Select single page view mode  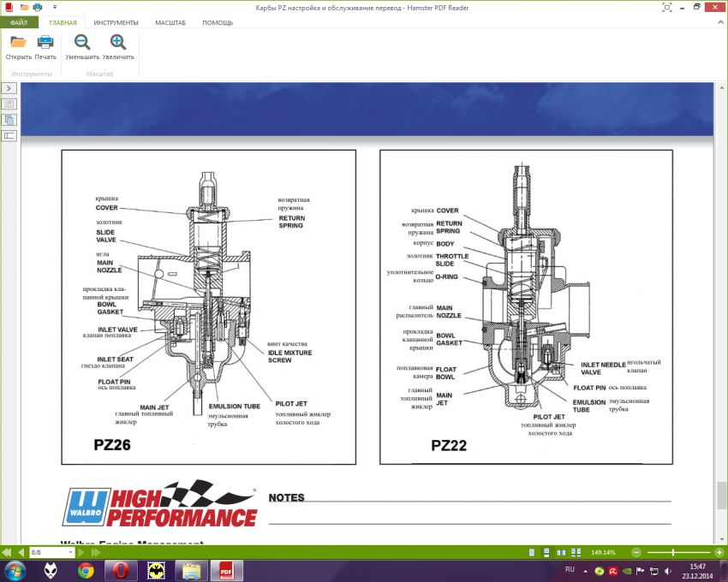532,552
